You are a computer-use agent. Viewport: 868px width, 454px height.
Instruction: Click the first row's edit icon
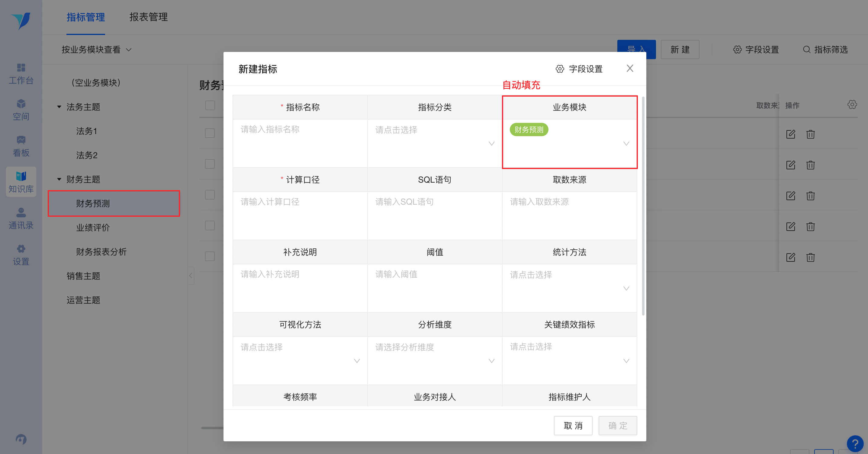tap(790, 134)
